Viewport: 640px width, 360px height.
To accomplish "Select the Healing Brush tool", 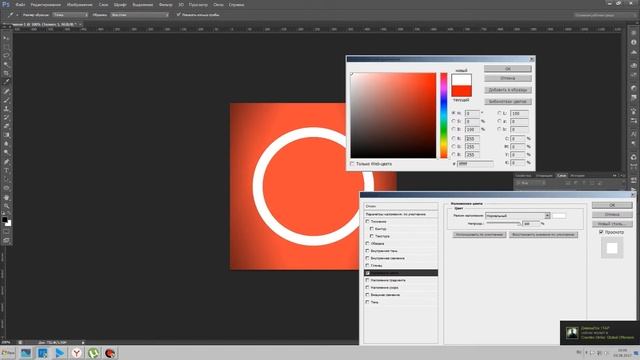I will coord(6,91).
